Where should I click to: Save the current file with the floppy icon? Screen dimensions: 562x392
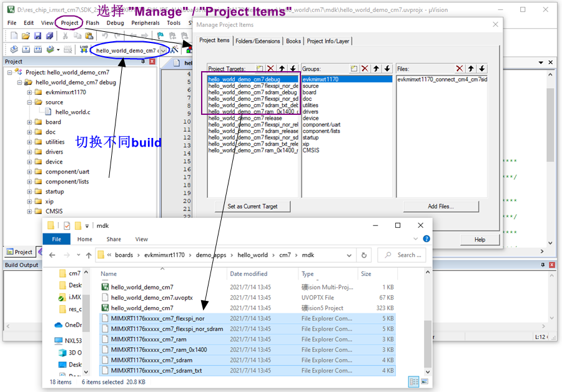click(37, 36)
